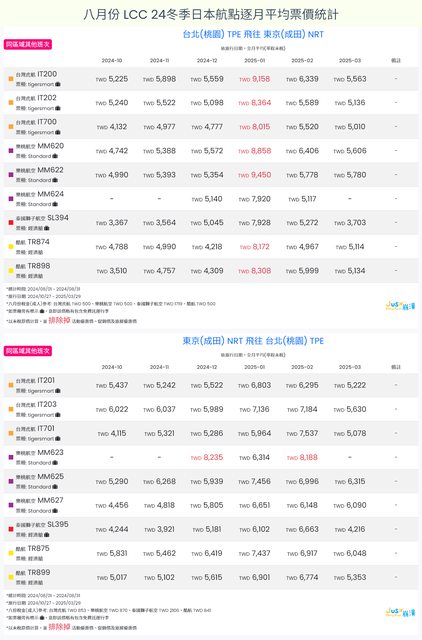Click the yellow marker beside TR899

coord(11,577)
